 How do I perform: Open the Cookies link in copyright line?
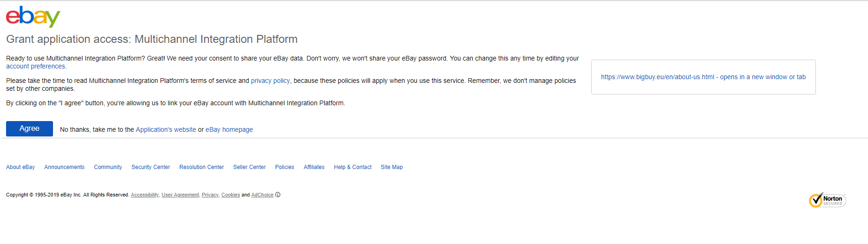click(x=230, y=195)
